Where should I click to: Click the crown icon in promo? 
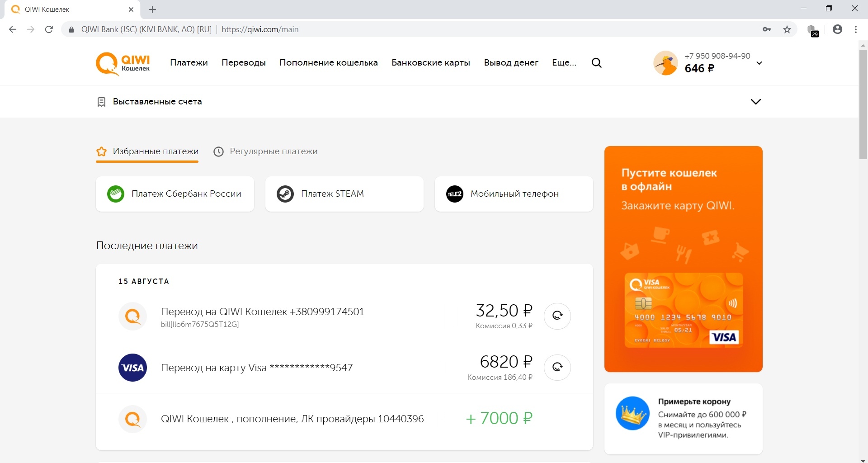(x=632, y=413)
